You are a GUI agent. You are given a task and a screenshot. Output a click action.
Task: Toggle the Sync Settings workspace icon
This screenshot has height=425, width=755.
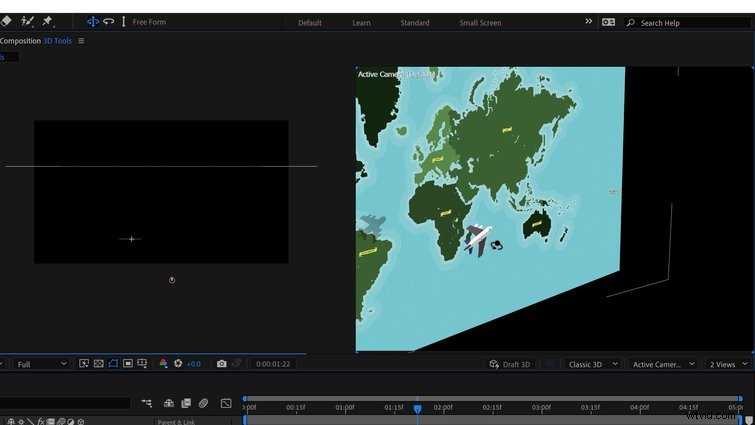click(x=608, y=22)
